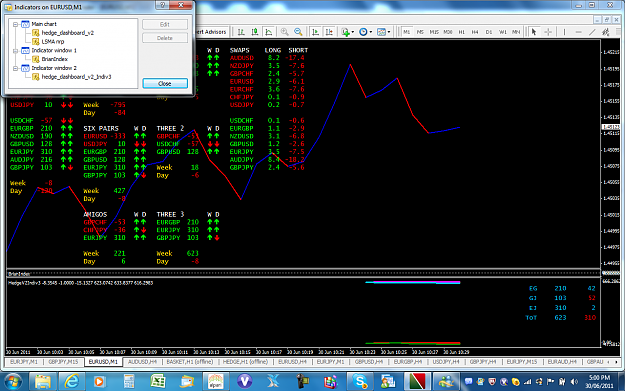Open the dropdown arrow beside periods clock
This screenshot has height=391, width=625.
(370, 32)
